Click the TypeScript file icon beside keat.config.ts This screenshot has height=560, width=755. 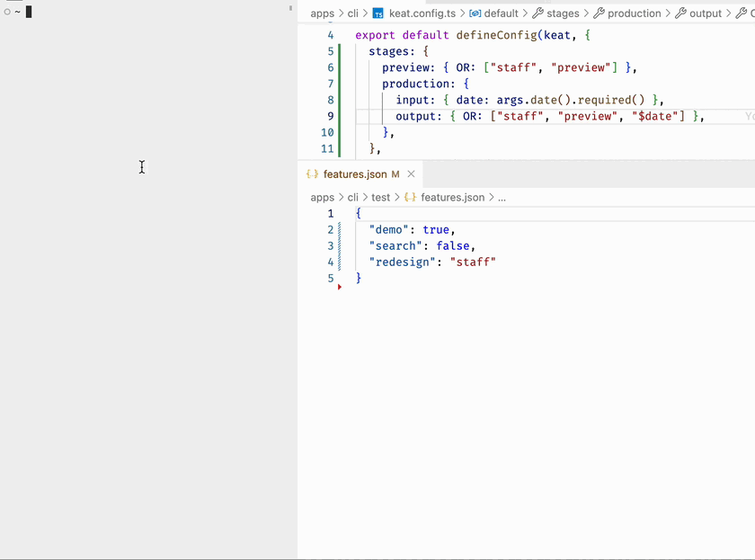(378, 13)
